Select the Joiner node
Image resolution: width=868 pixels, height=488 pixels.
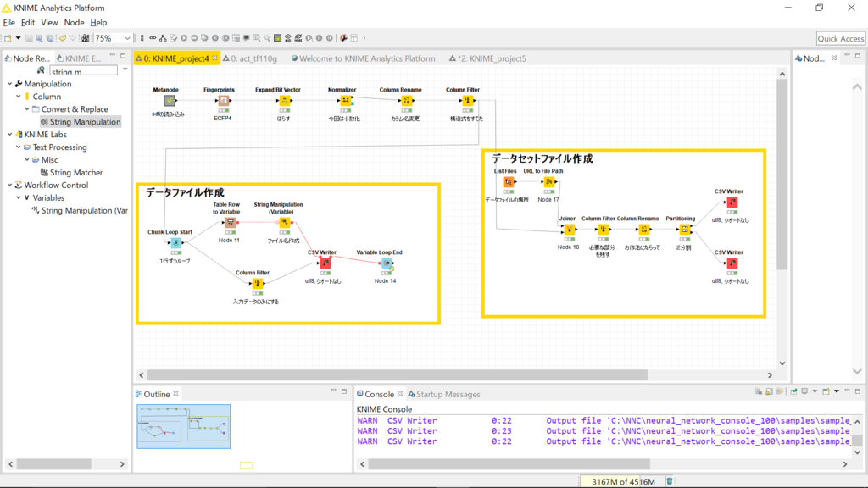(x=569, y=229)
